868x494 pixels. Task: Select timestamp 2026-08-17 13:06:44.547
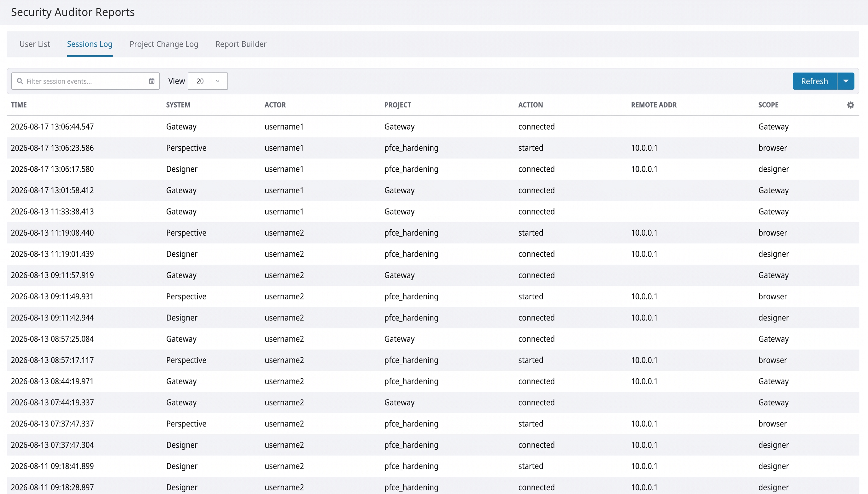point(52,126)
